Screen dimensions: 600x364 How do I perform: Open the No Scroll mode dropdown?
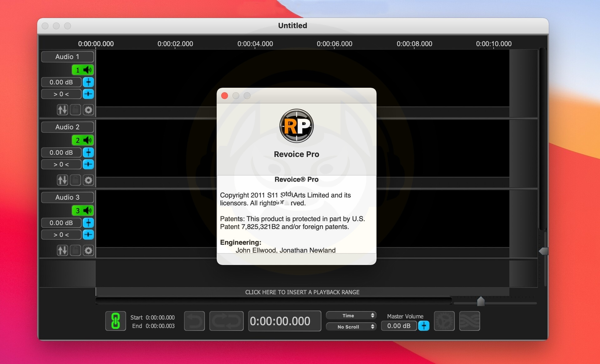[x=351, y=327]
